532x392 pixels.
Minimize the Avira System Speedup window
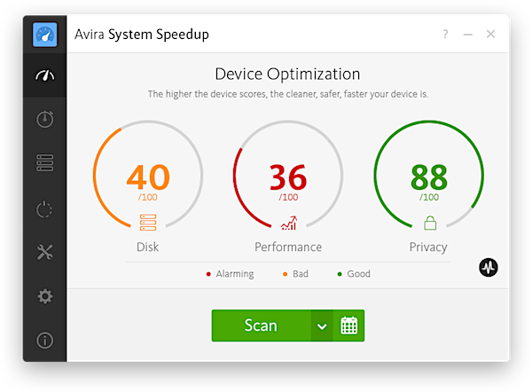click(468, 35)
